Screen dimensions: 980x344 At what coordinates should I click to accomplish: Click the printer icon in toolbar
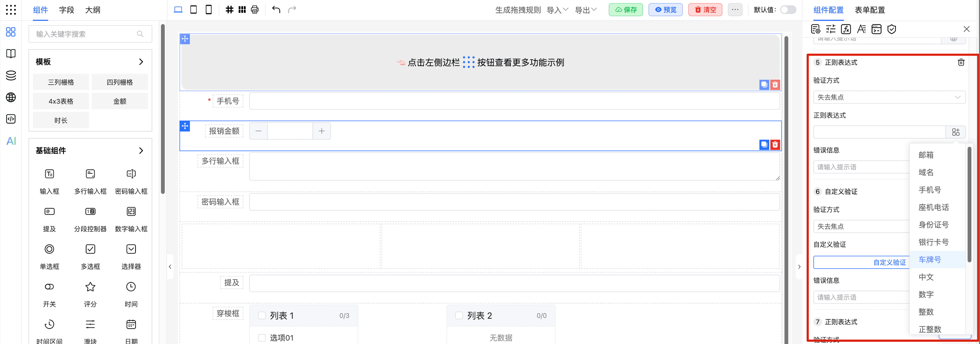255,10
